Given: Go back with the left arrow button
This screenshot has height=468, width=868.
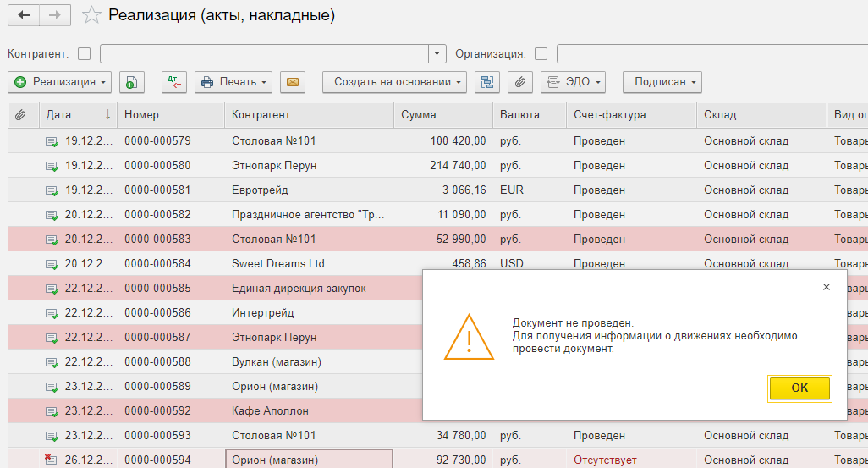Looking at the screenshot, I should [x=23, y=15].
